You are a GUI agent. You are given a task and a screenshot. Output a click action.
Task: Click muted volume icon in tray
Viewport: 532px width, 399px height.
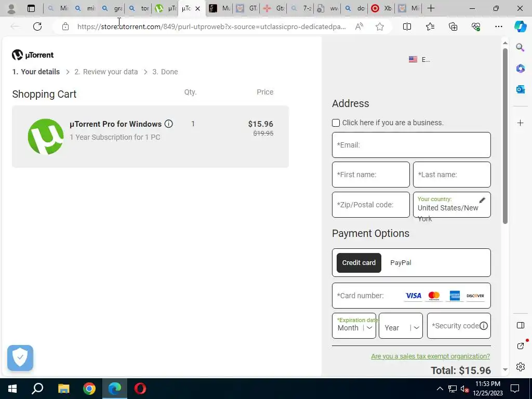pos(465,389)
